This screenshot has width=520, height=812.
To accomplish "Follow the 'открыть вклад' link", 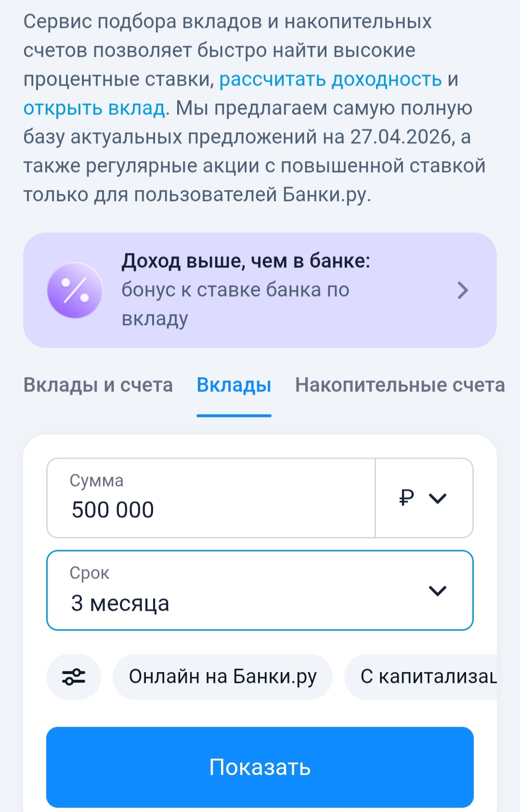I will tap(94, 108).
